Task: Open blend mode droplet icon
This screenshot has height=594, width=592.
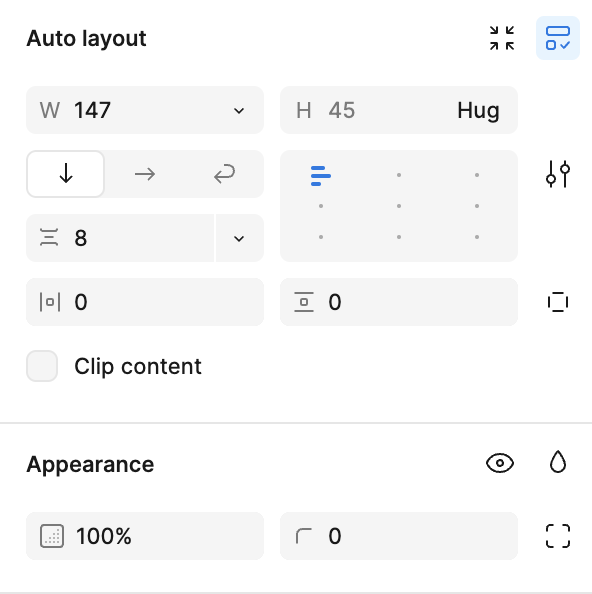Action: (558, 462)
